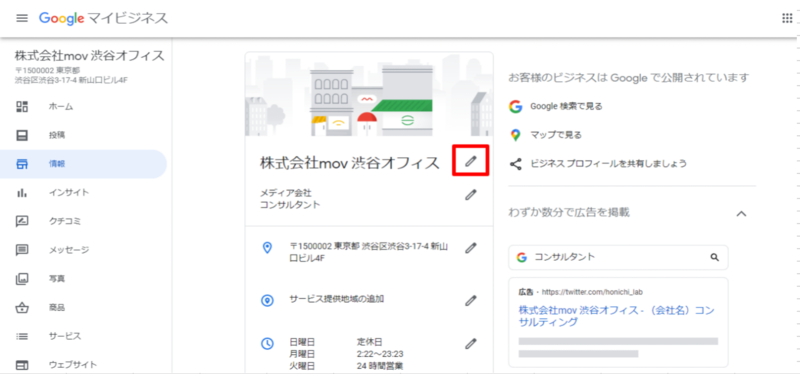The height and width of the screenshot is (374, 800).
Task: Click the 日曜日 定休日 hours row
Action: [336, 342]
